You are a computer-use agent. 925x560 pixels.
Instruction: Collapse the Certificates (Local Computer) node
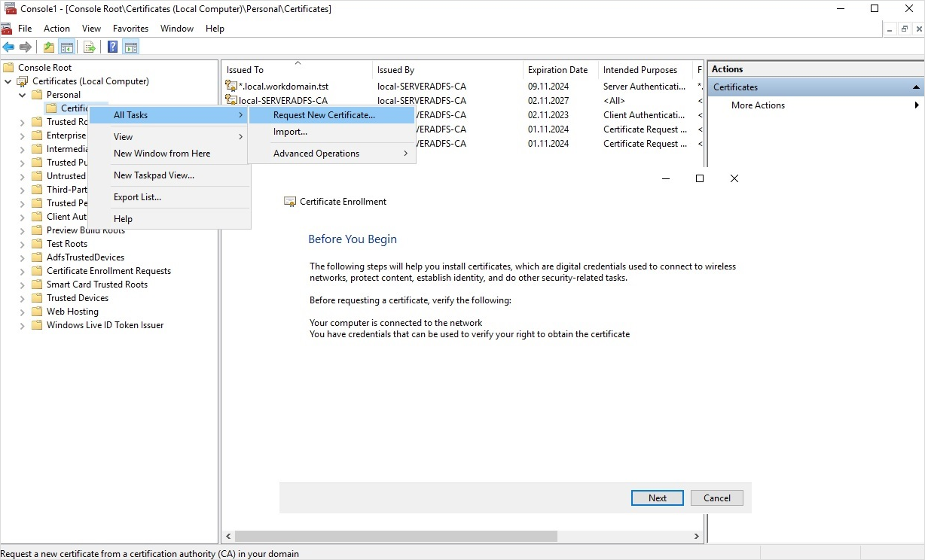coord(8,81)
